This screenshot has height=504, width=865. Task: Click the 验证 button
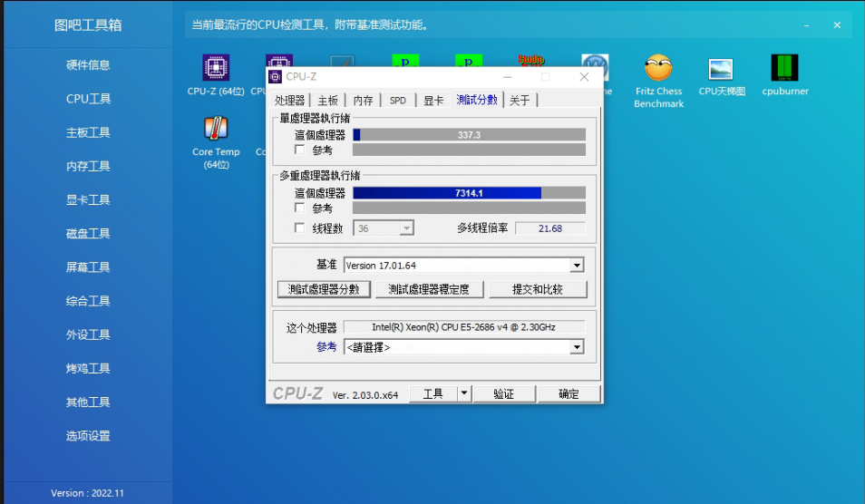[503, 393]
